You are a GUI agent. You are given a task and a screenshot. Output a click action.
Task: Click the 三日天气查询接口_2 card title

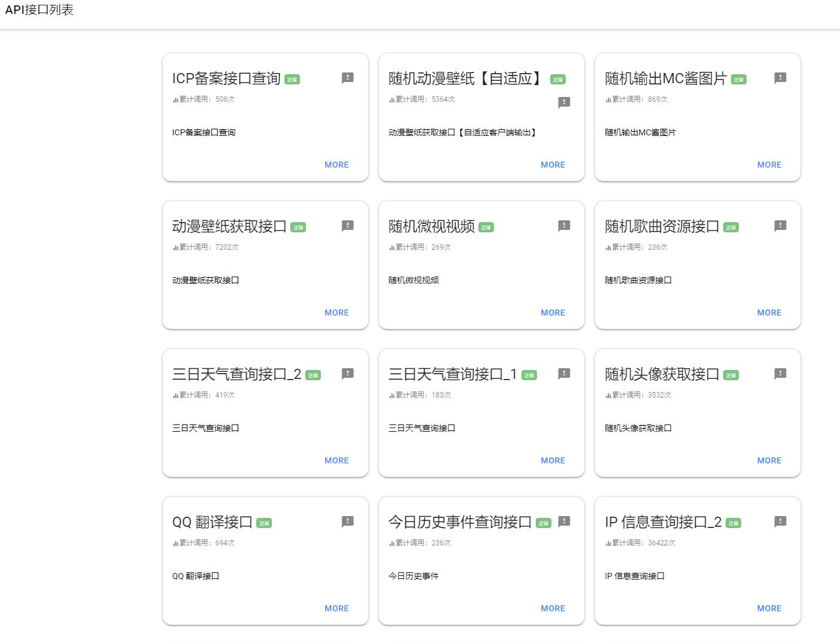coord(236,374)
